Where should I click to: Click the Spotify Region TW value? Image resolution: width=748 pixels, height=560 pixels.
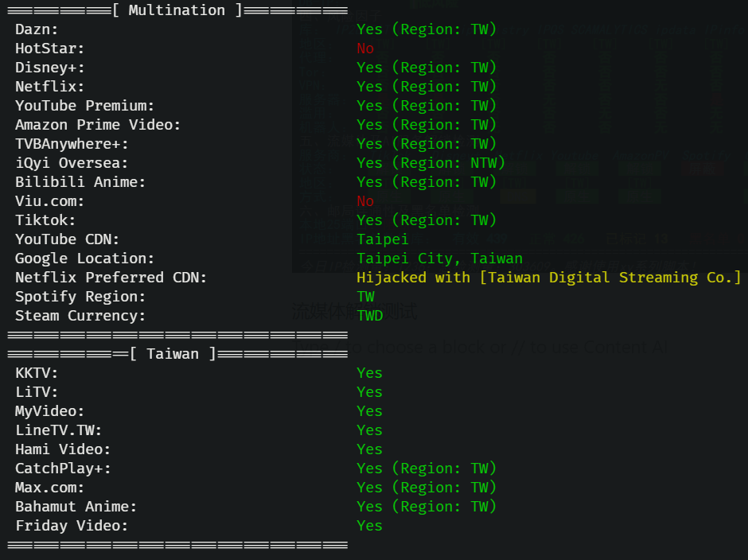[x=365, y=297]
